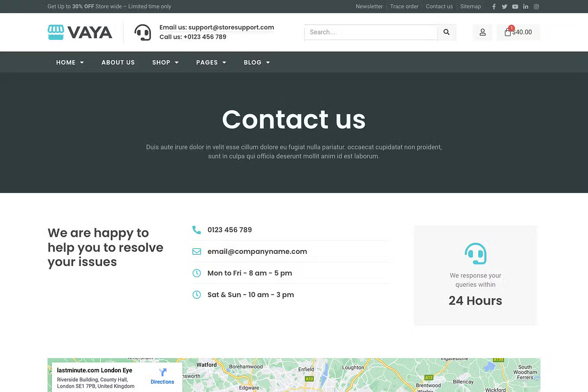Open the LinkedIn social icon

click(526, 6)
